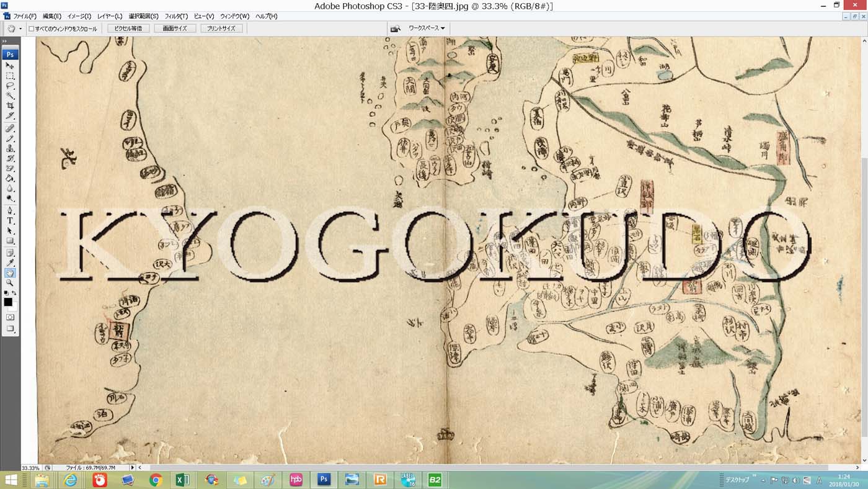Expand the status bar info arrow menu

click(132, 467)
